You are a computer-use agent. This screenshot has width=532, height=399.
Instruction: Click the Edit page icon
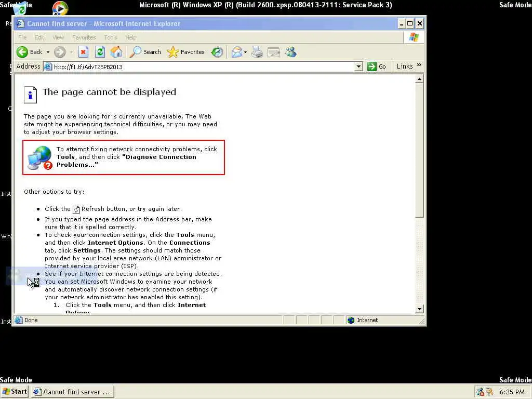273,52
